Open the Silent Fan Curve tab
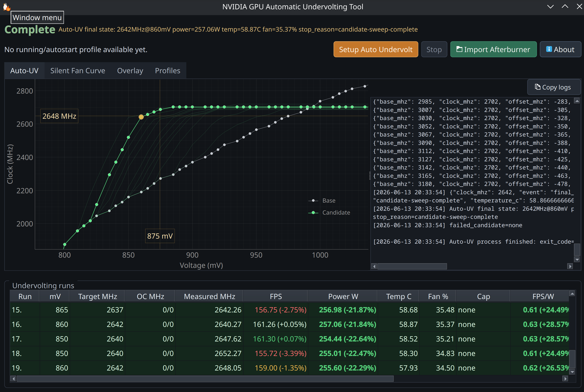This screenshot has width=584, height=392. [x=78, y=71]
